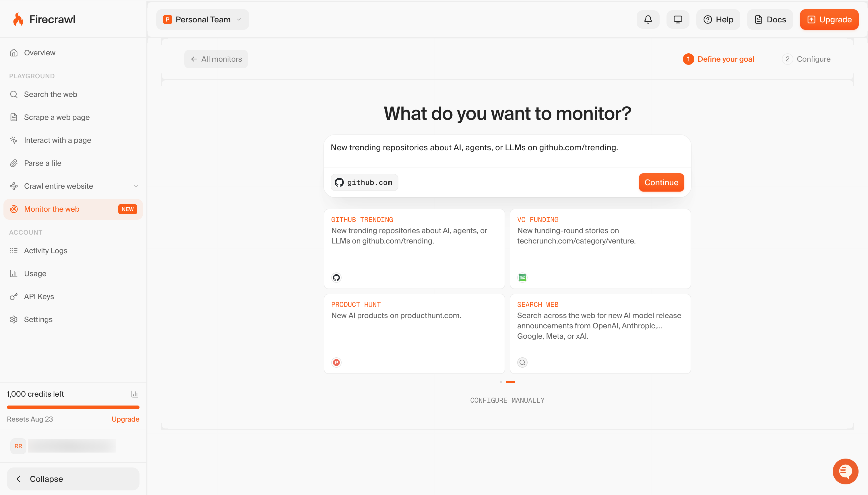Click the Interact with a page cursor icon
Viewport: 868px width, 495px height.
13,140
